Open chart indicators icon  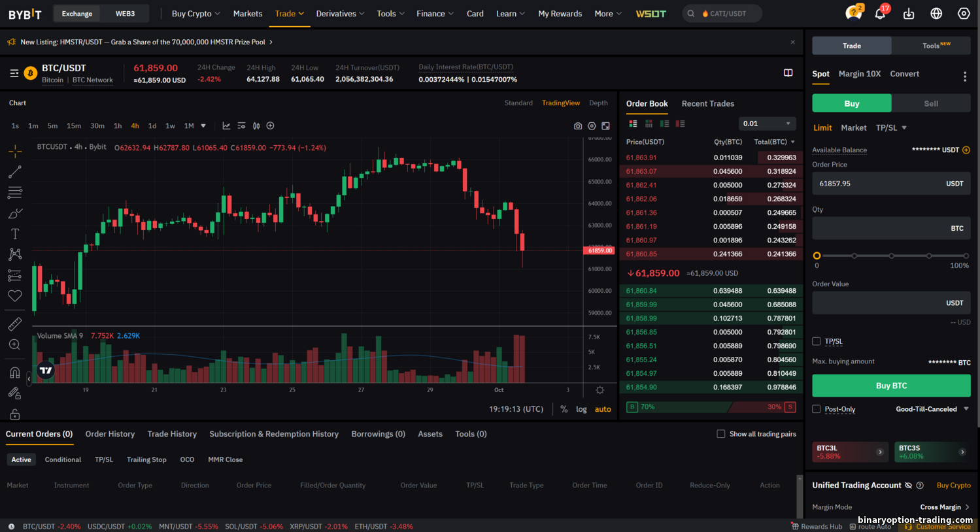coord(226,125)
